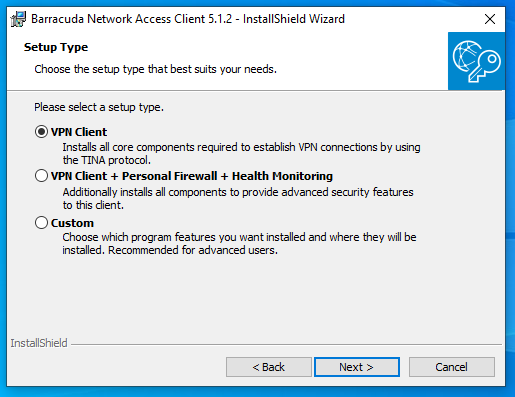
Task: Click the InstallShield label at bottom
Action: point(39,343)
